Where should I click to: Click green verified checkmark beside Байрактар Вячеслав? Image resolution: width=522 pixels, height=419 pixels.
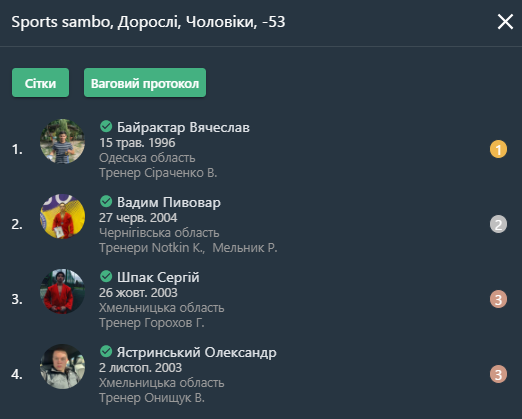pos(106,126)
